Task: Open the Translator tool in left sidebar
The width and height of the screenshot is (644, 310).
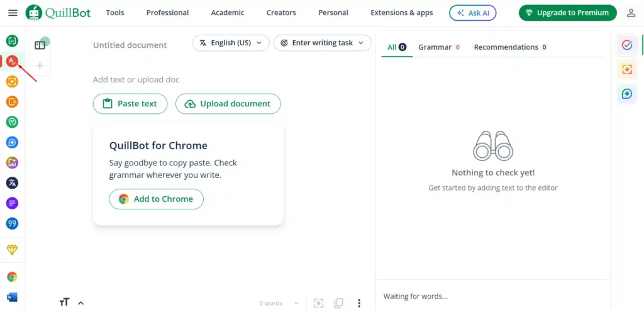Action: pos(12,183)
